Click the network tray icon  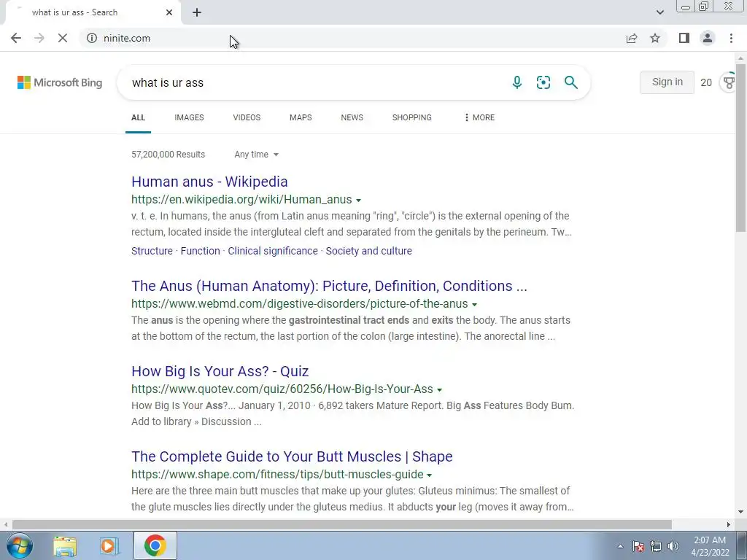coord(656,546)
